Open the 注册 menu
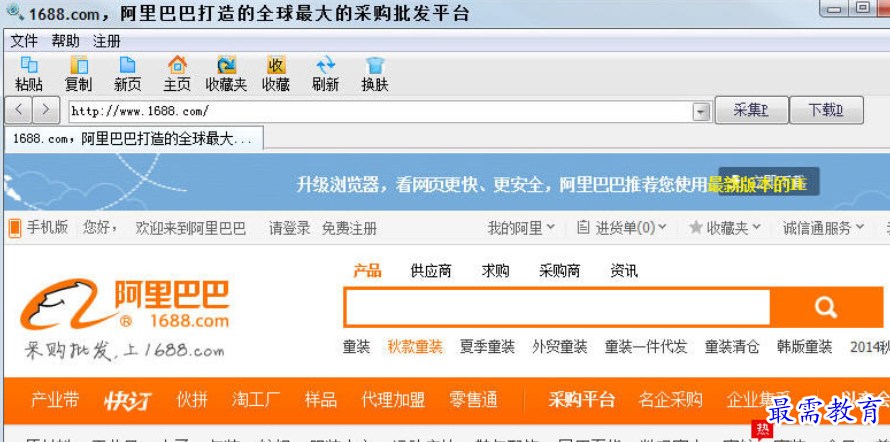This screenshot has width=890, height=442. [x=107, y=41]
